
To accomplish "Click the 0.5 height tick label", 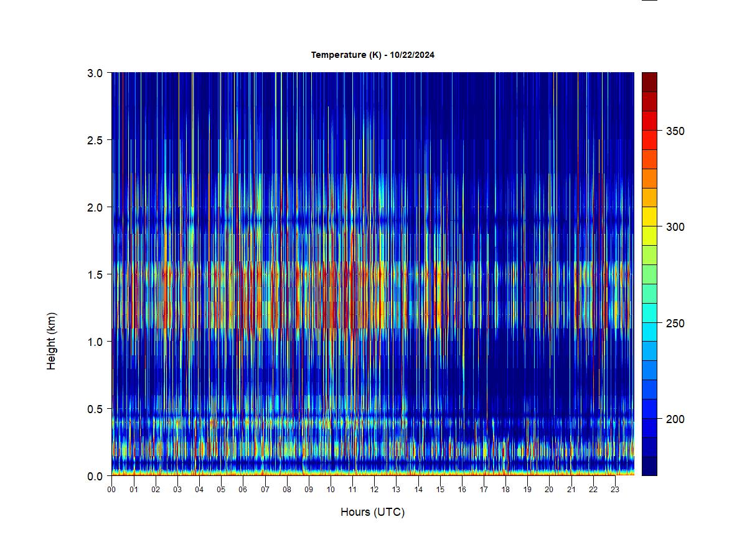I will point(95,409).
